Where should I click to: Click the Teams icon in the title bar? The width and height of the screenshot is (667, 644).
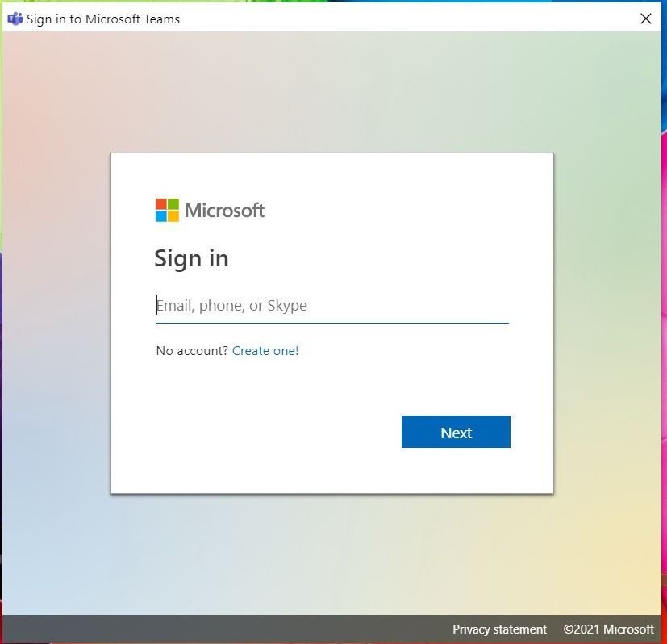click(x=15, y=18)
